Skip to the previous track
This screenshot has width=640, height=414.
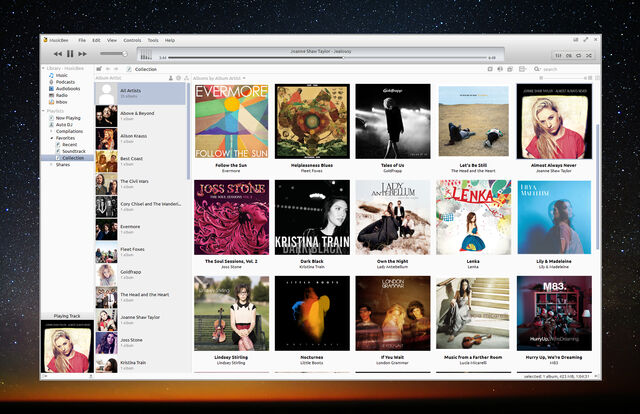pos(58,54)
